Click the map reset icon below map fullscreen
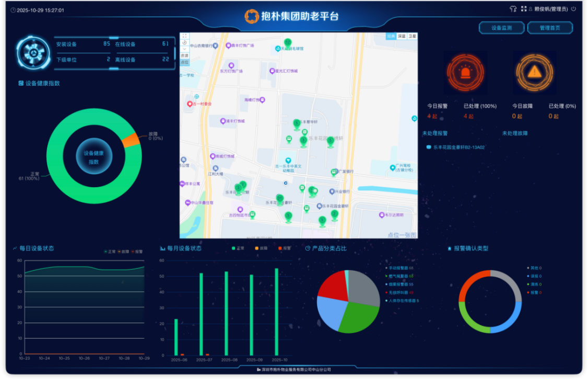This screenshot has height=380, width=588. click(184, 42)
